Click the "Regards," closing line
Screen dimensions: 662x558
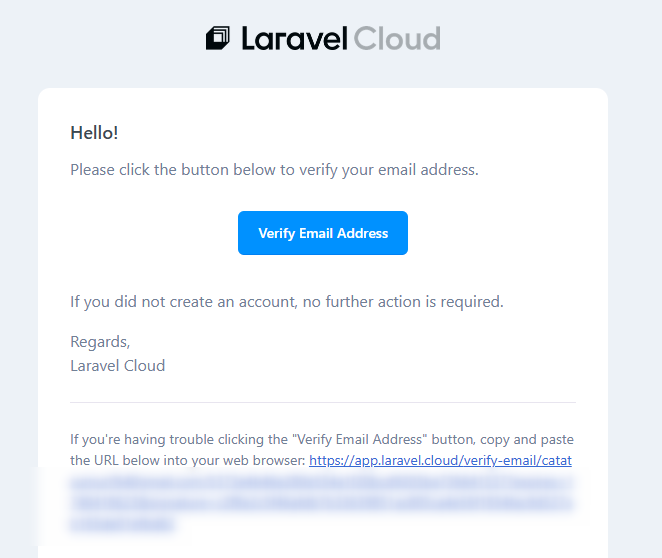tap(100, 342)
